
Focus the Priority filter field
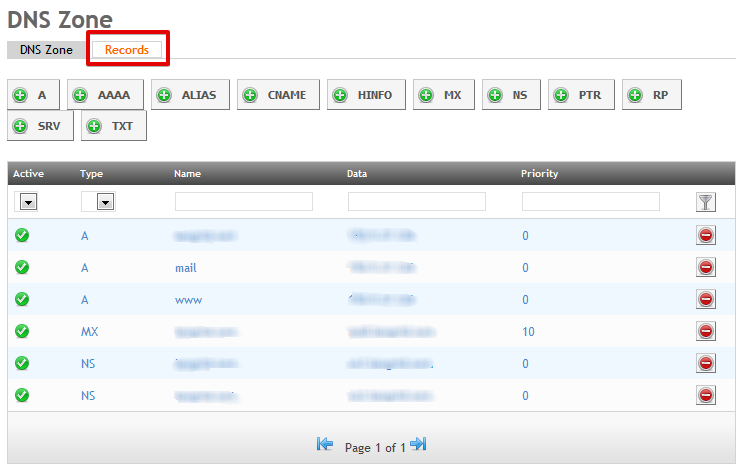point(591,201)
